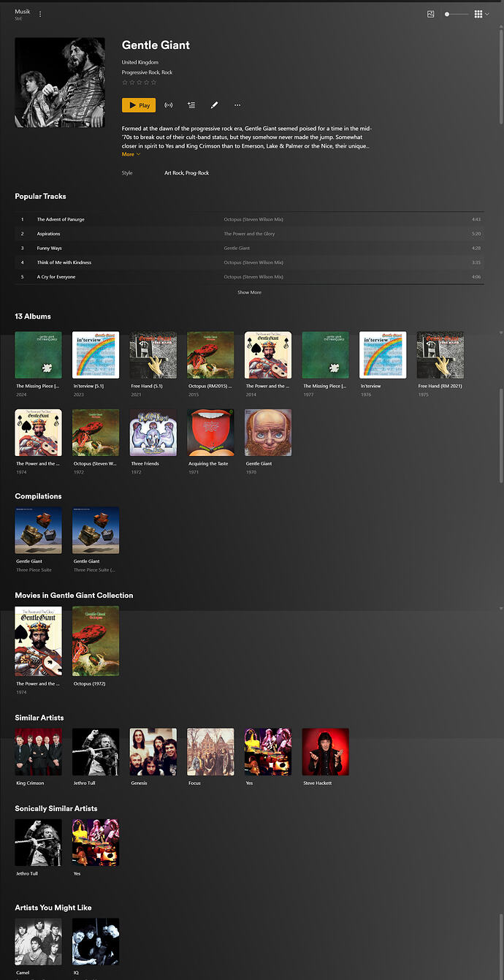The image size is (504, 980).
Task: Open Yes under Sonically Similar Artists
Action: [96, 843]
